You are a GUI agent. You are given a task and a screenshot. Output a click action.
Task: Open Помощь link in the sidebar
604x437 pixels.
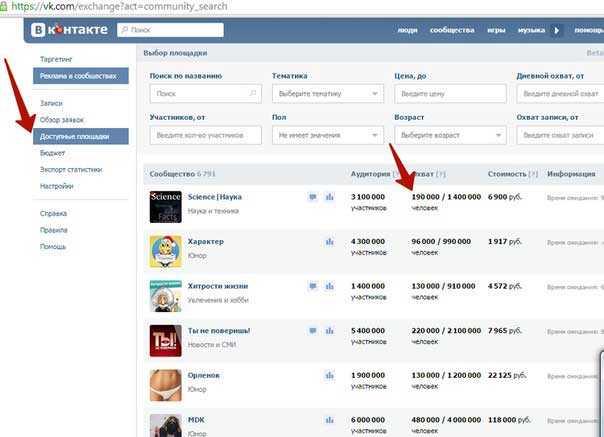click(53, 247)
